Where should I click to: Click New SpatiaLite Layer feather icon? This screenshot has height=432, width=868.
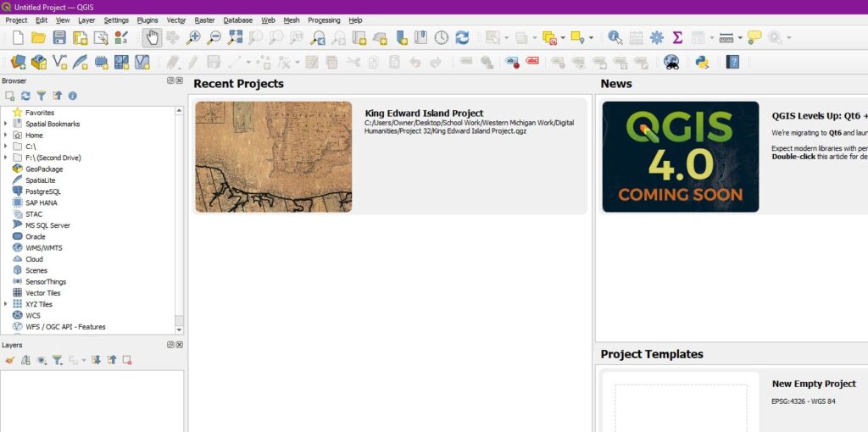81,62
